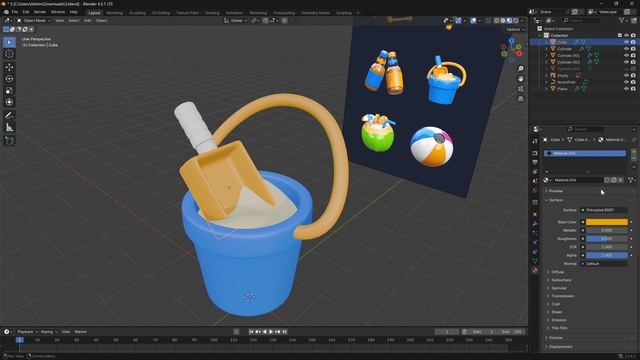Disable Plane in renders camera icon
The width and height of the screenshot is (640, 360).
tap(633, 89)
